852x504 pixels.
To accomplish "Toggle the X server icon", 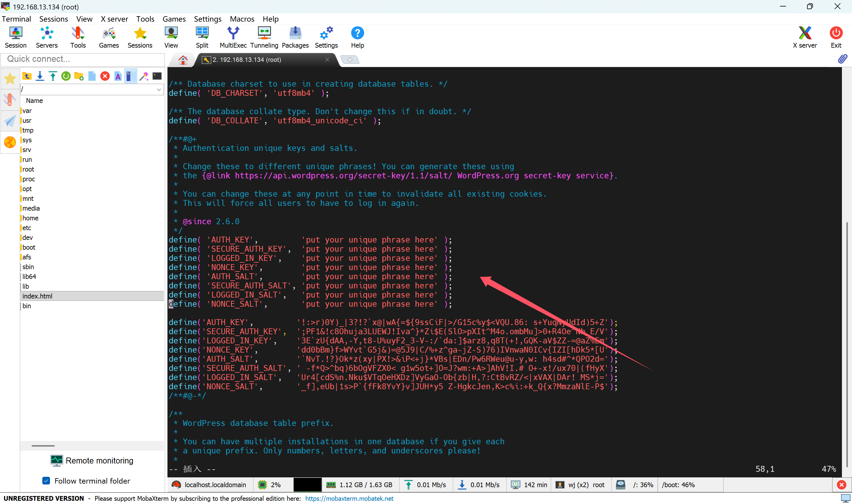I will point(805,37).
